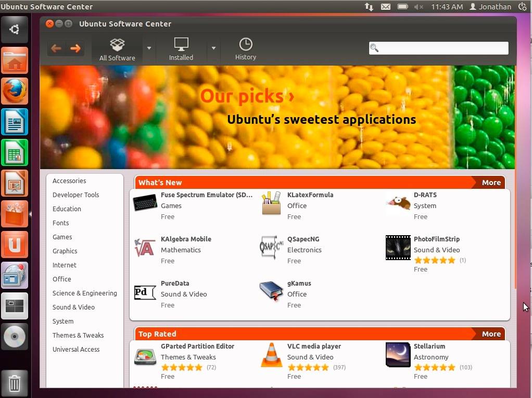Choose the Developer Tools category
The width and height of the screenshot is (532, 398).
tap(75, 195)
